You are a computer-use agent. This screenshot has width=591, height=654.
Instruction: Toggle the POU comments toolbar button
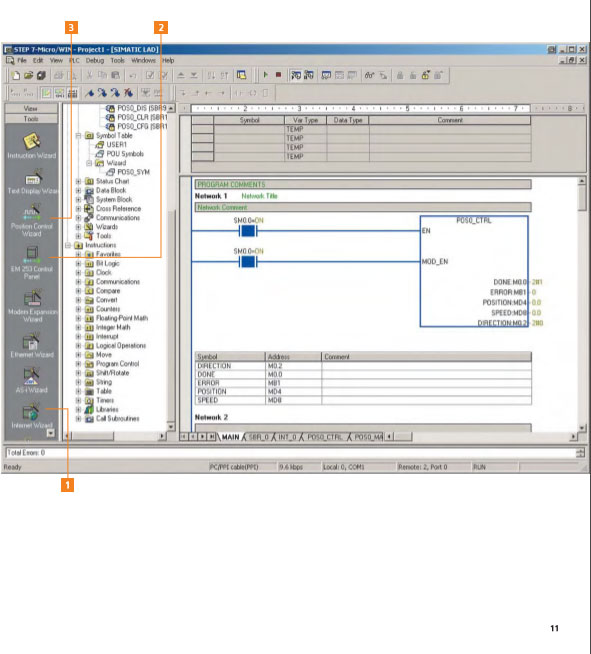click(46, 93)
